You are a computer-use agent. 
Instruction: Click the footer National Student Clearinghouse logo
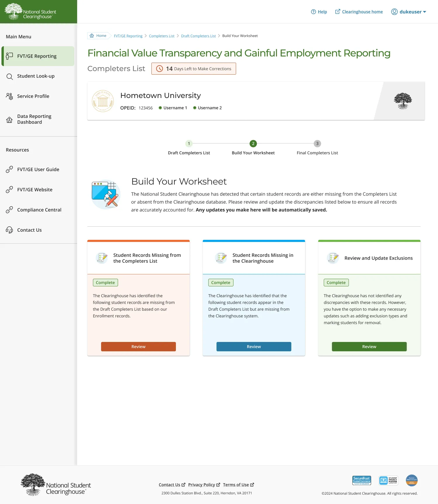56,485
